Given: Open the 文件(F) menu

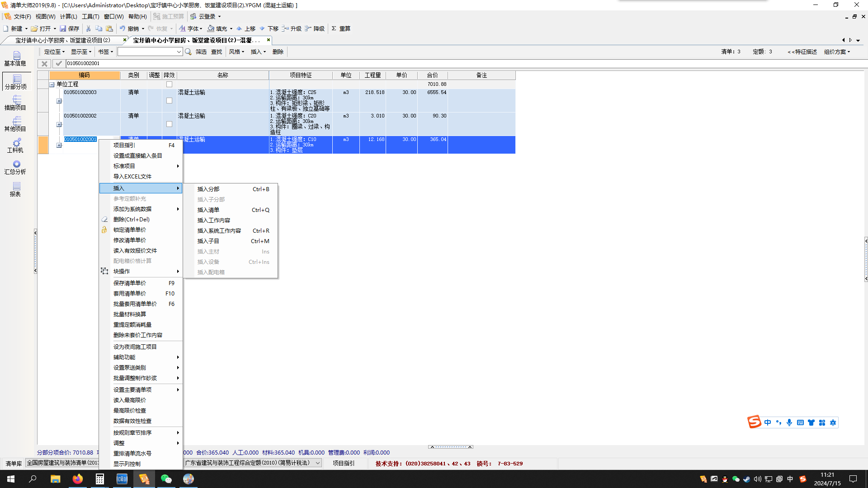Looking at the screenshot, I should (22, 16).
